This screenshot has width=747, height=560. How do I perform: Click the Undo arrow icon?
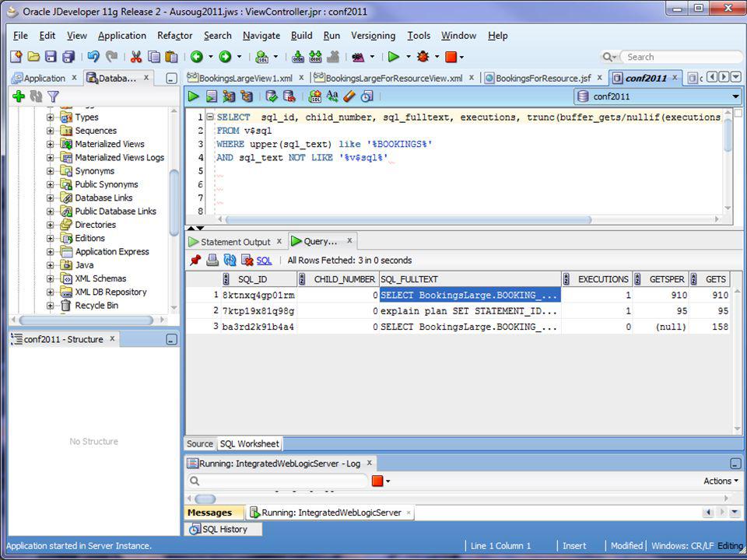tap(93, 57)
